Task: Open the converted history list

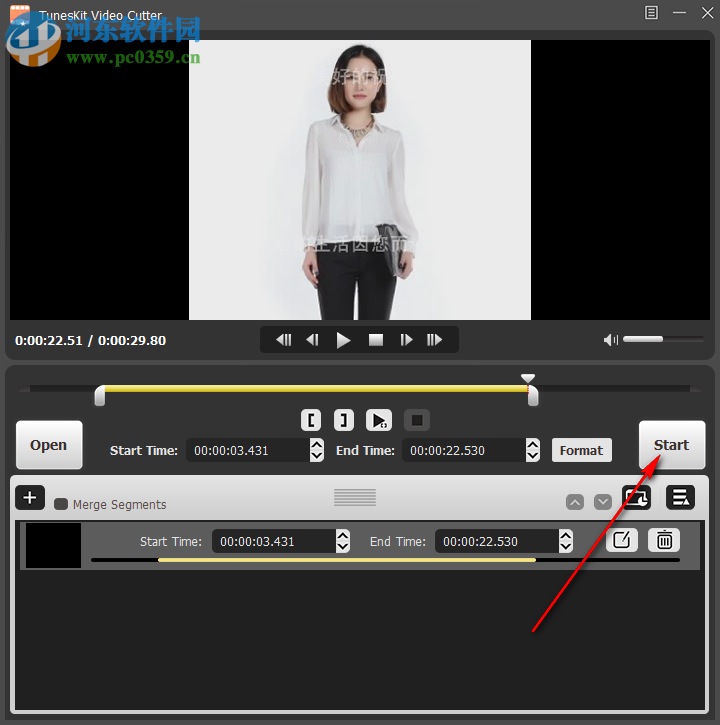Action: [680, 498]
